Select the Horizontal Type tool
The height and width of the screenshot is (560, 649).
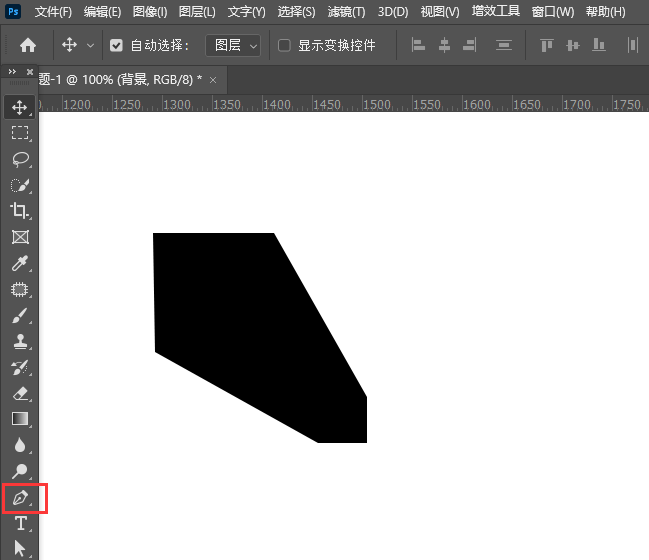tap(19, 523)
